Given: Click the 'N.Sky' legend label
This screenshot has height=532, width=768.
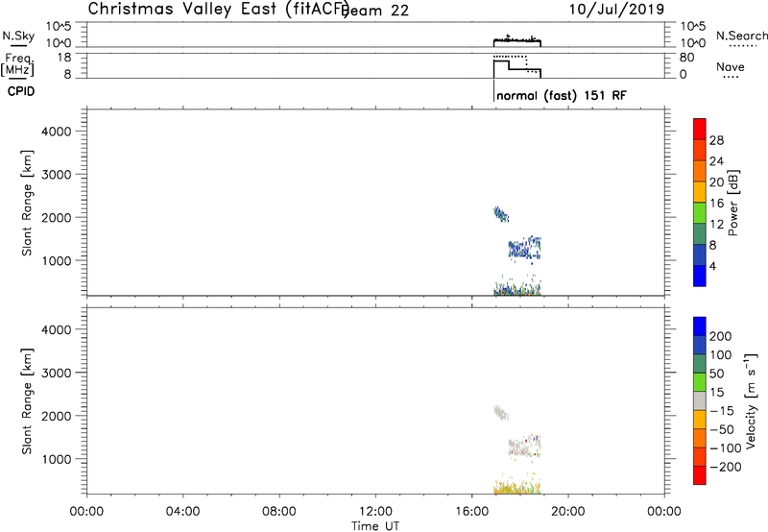Looking at the screenshot, I should click(x=18, y=36).
